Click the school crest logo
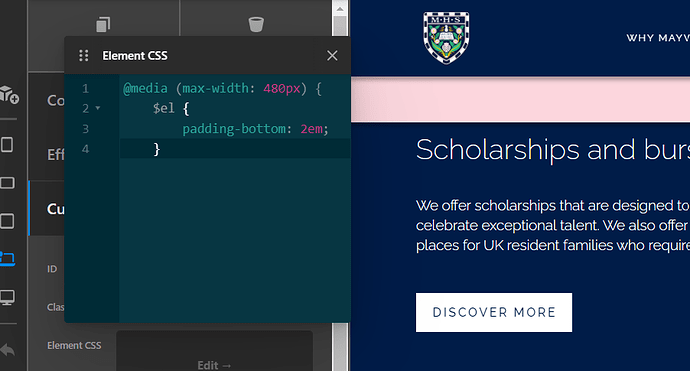Screen dimensions: 690x371 tap(446, 38)
